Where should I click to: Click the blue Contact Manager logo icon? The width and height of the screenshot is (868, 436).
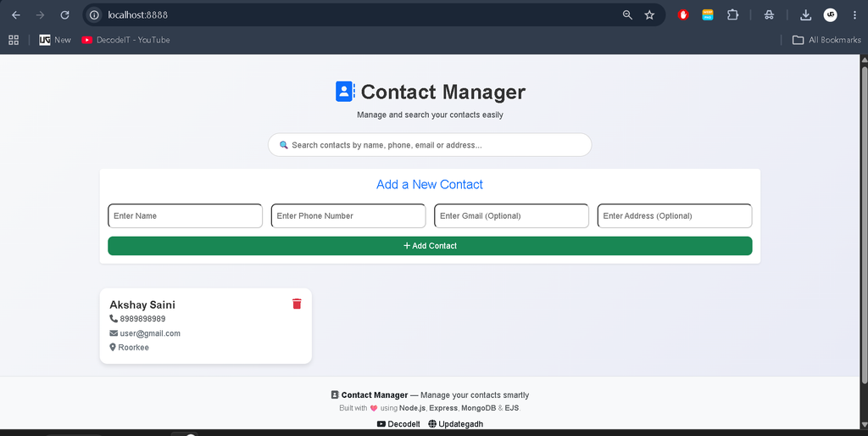point(345,92)
